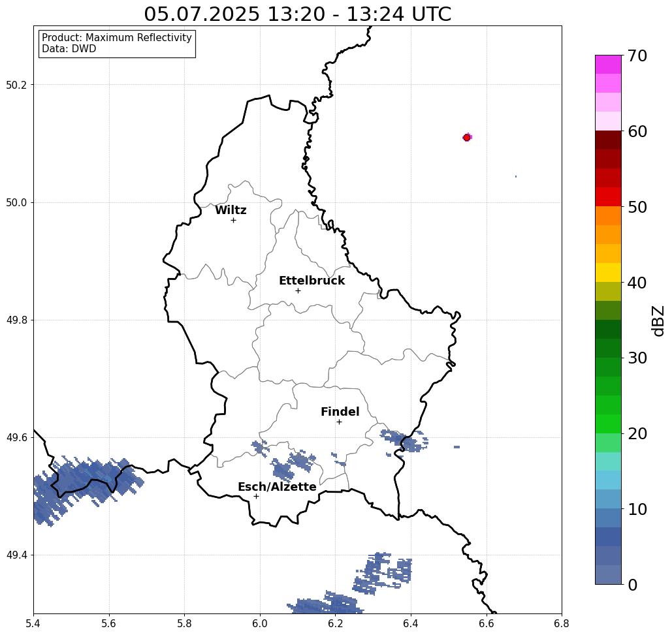Click the bottom slate-blue colorbar swatch at 0
Viewport: 672px width, 635px height.
608,574
